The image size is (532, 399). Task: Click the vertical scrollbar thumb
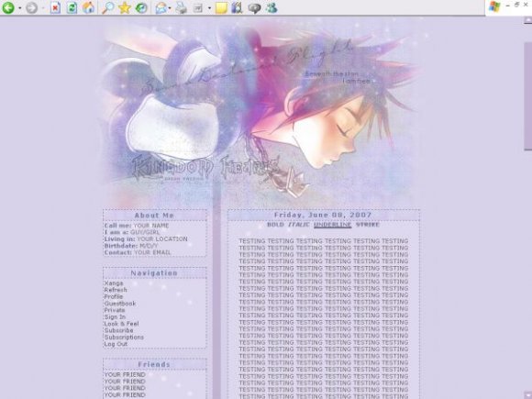[528, 95]
